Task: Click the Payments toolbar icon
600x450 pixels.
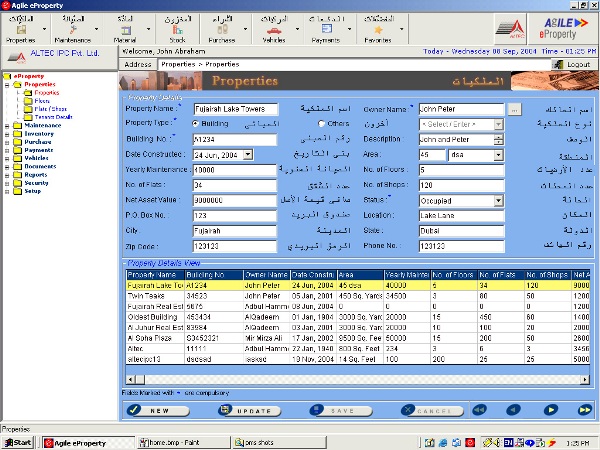Action: [x=325, y=30]
